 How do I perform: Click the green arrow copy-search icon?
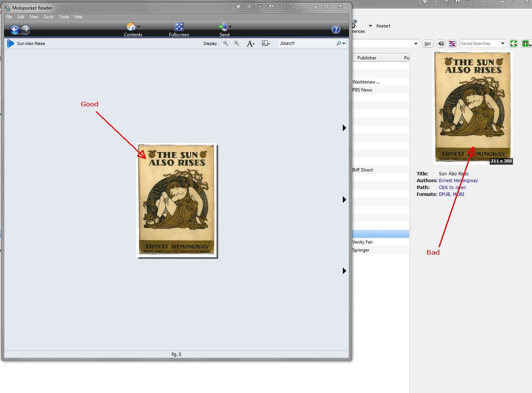[x=514, y=43]
